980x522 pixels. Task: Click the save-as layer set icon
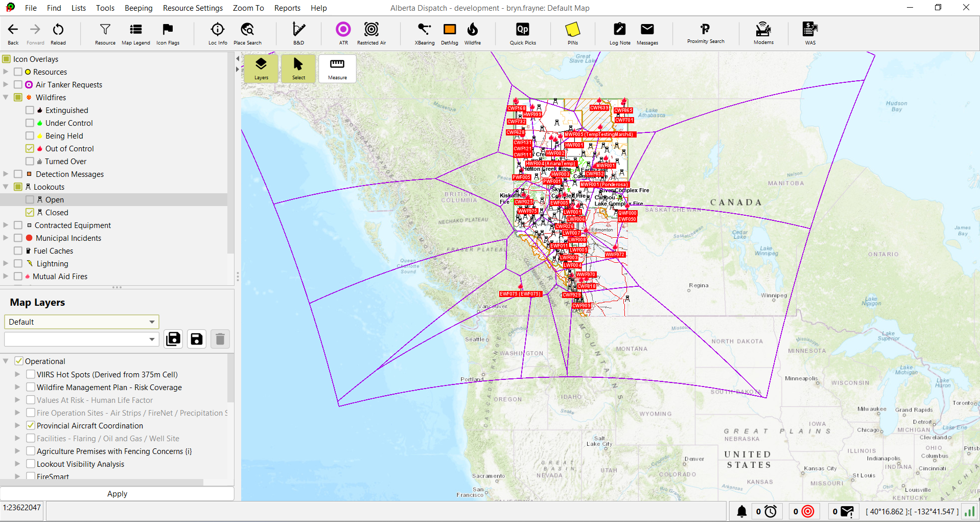[174, 339]
